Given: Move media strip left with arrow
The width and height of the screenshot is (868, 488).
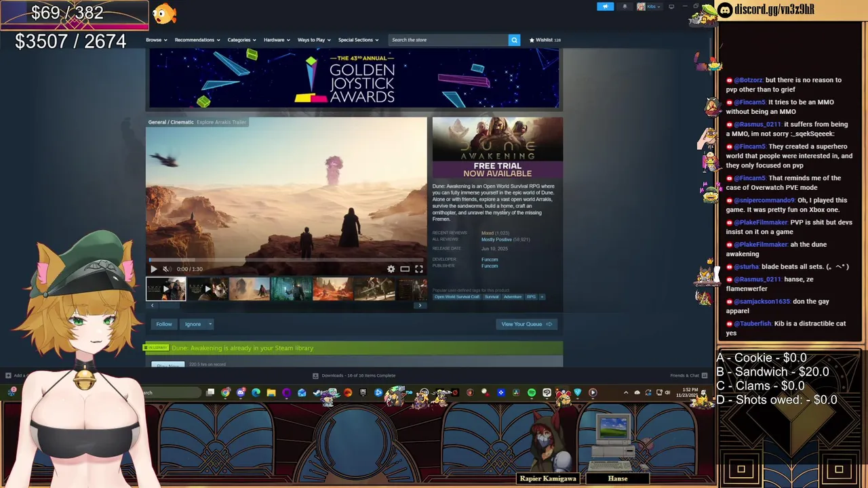Looking at the screenshot, I should (x=152, y=306).
